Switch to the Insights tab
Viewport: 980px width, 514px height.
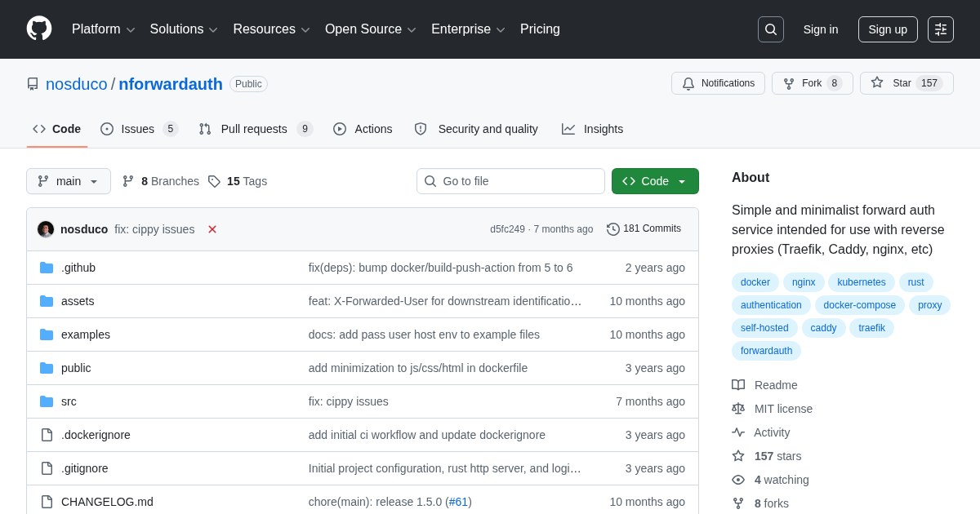coord(592,129)
